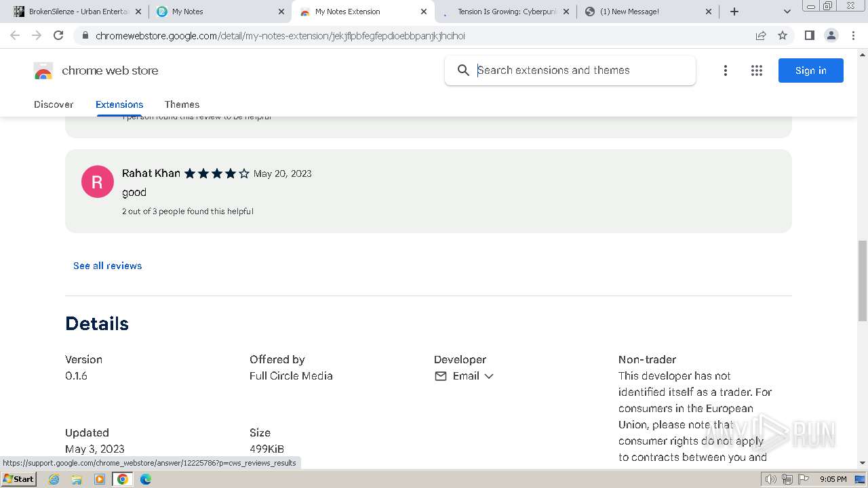Viewport: 868px width, 488px height.
Task: Click the page vertical scrollbar thumb
Action: pyautogui.click(x=863, y=281)
